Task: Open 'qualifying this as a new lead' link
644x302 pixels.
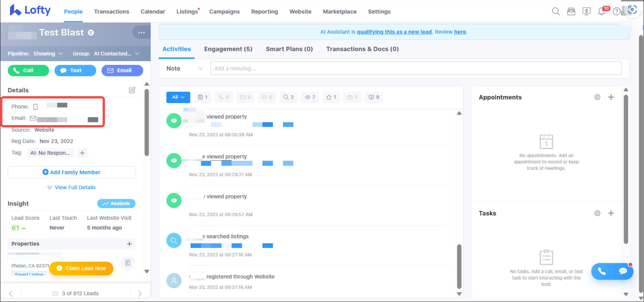Action: click(394, 32)
